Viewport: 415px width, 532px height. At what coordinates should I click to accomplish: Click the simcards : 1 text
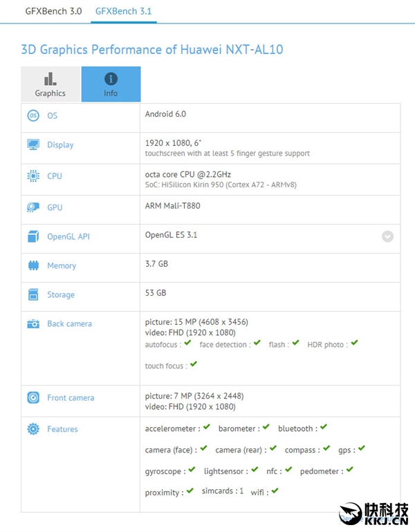pos(223,491)
